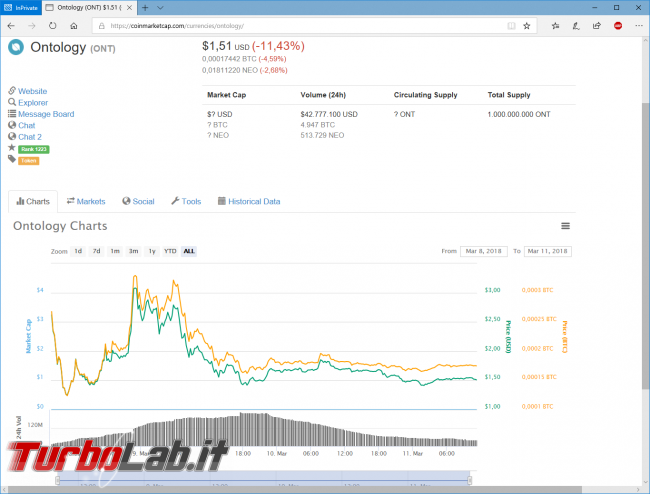
Task: Open Edge Settings and more menu
Action: point(639,26)
